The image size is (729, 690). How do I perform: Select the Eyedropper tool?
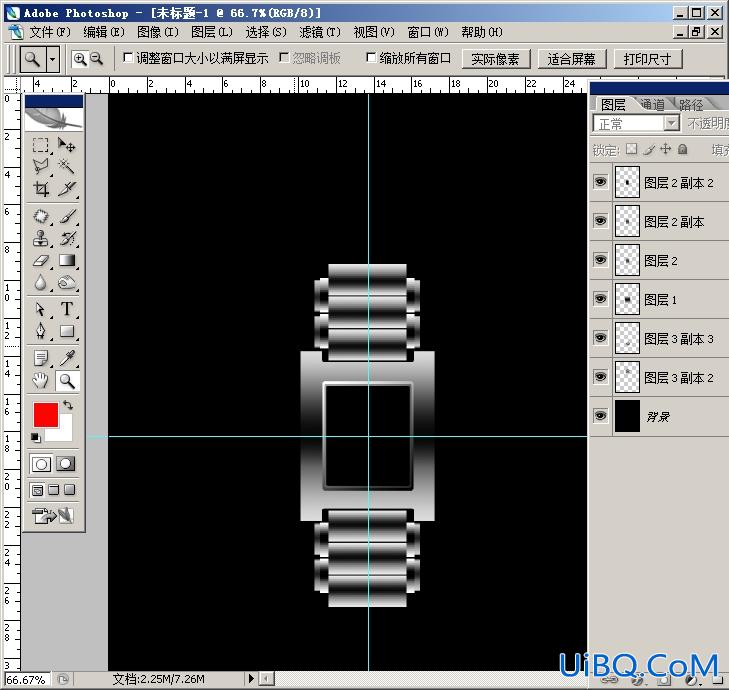click(x=67, y=358)
